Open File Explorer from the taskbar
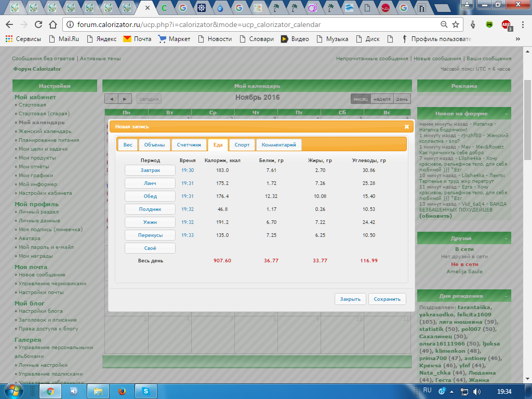 coord(98,392)
